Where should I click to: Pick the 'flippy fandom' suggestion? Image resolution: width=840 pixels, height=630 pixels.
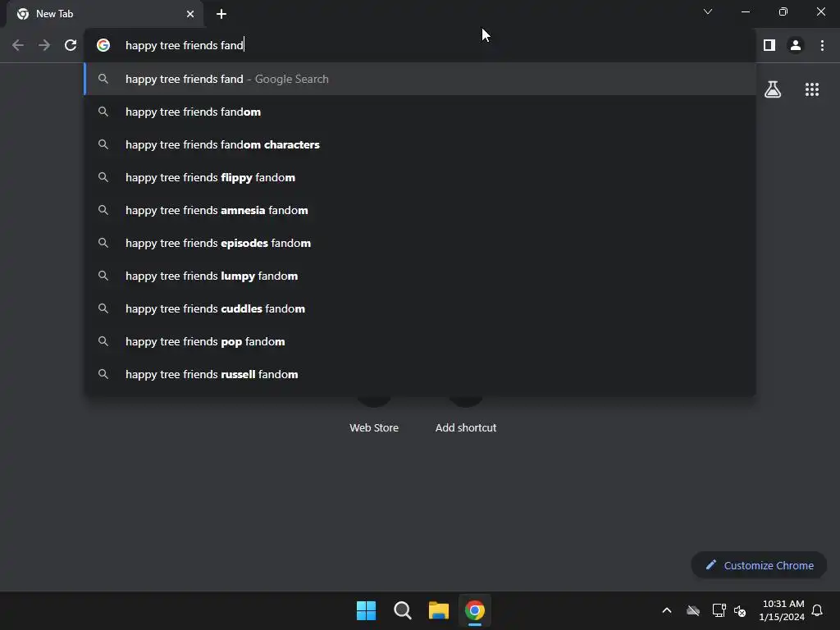421,177
